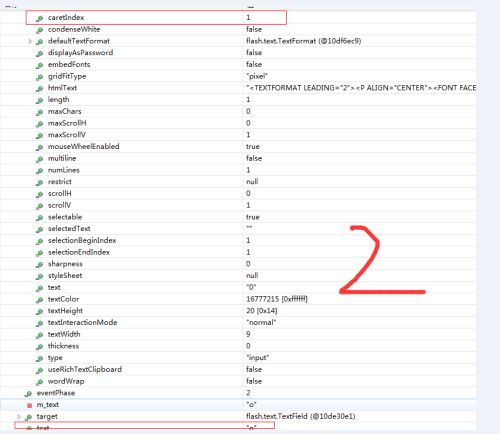Click the condenseWhite property icon
Viewport: 500px width, 434px height.
pos(40,30)
